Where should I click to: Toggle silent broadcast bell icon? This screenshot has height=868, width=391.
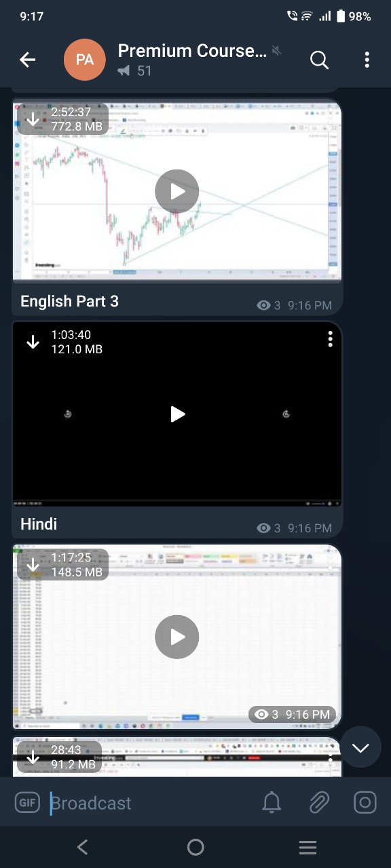(272, 803)
